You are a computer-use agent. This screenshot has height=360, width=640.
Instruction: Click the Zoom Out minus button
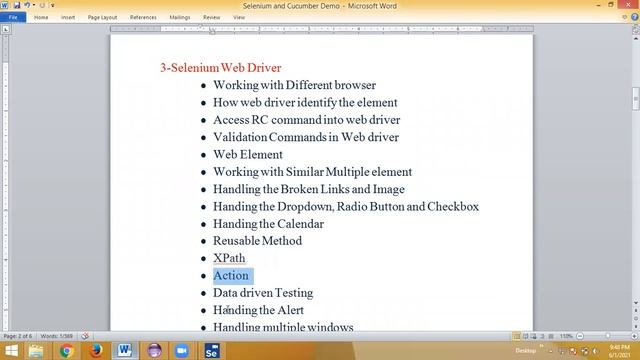pyautogui.click(x=580, y=336)
